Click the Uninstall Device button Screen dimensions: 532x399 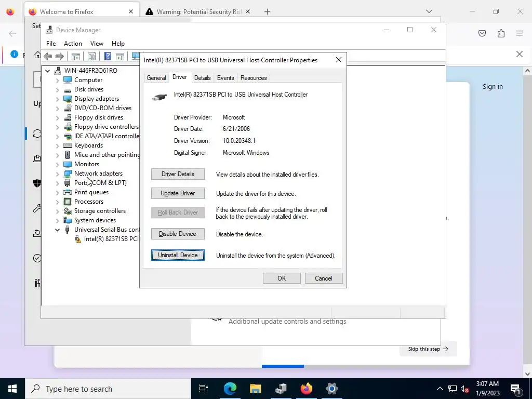[178, 255]
